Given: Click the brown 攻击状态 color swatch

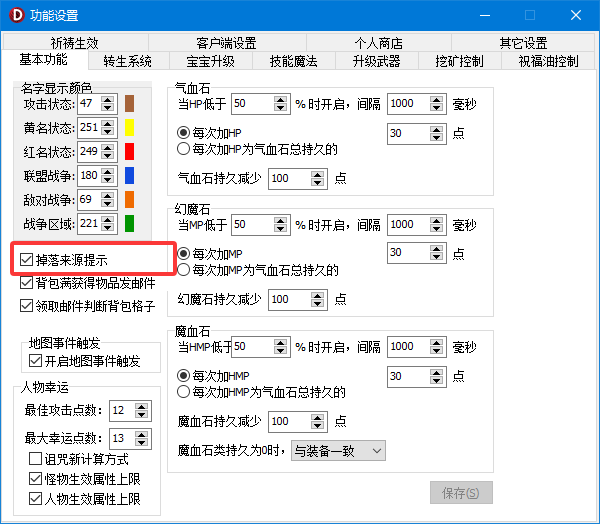Looking at the screenshot, I should click(x=130, y=104).
